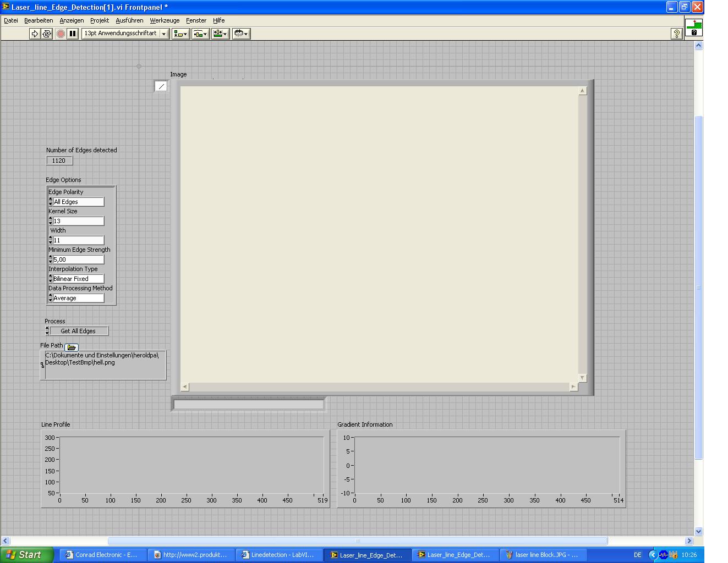
Task: Run the VI with the arrow button
Action: point(35,34)
